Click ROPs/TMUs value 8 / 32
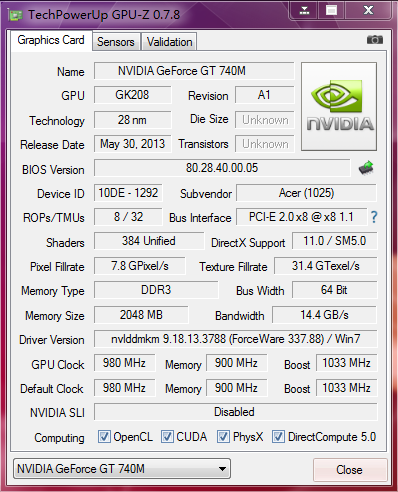This screenshot has width=398, height=492. [128, 217]
